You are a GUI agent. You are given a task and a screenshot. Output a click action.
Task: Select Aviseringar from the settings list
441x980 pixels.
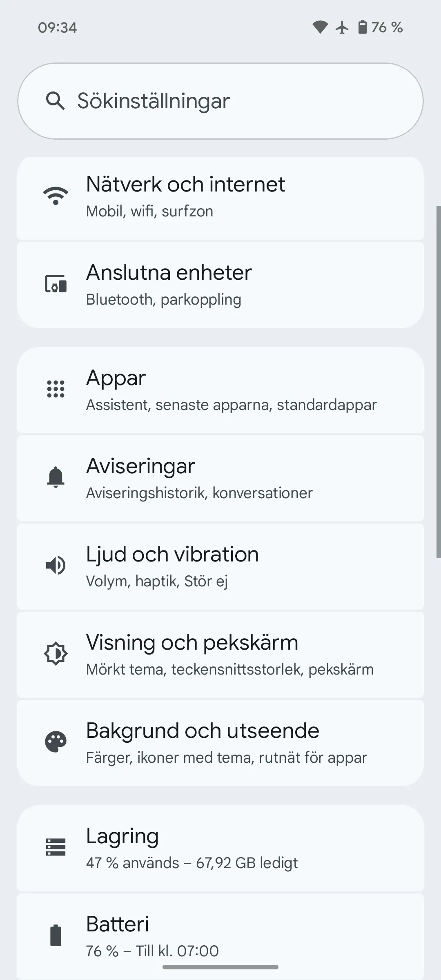[x=220, y=479]
